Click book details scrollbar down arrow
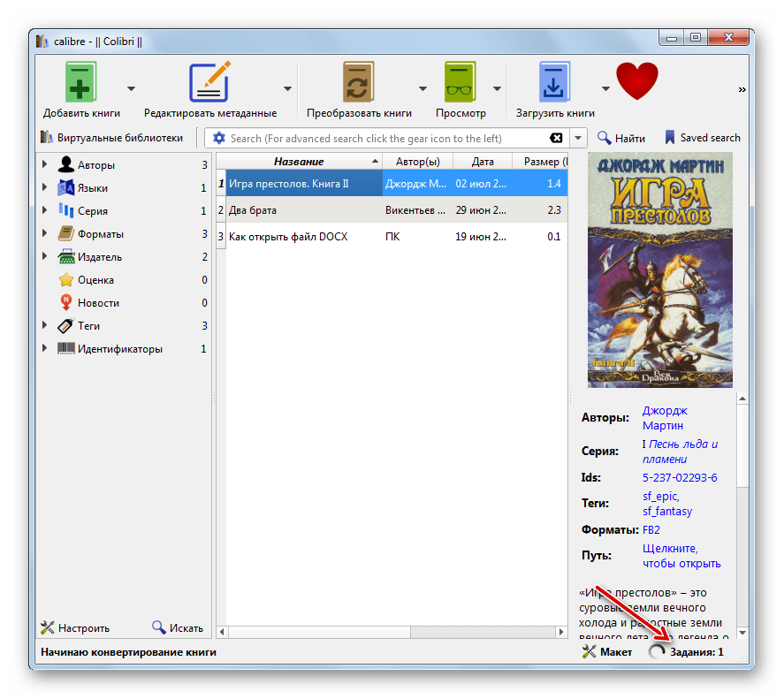 pos(742,633)
